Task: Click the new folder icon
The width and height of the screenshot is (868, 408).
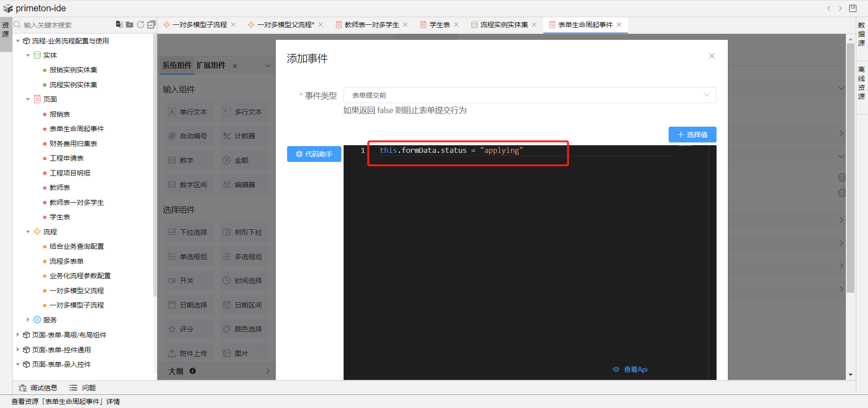Action: [130, 24]
